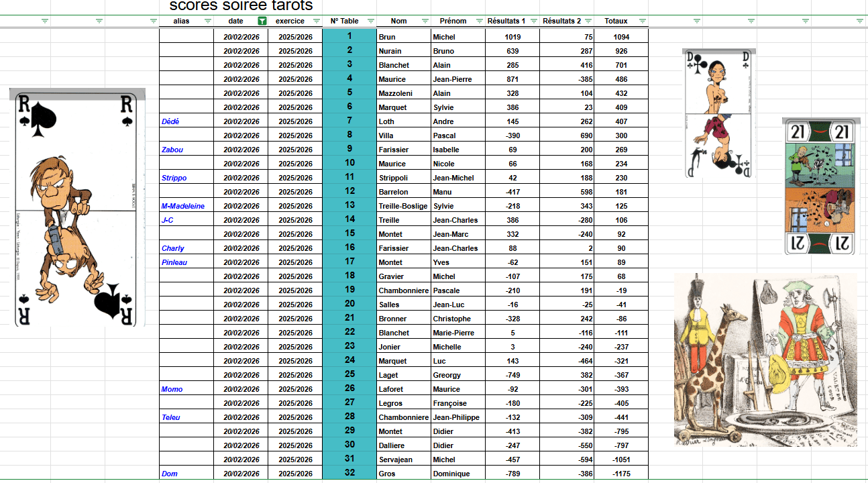Click the filter icon in the N° Table header

click(x=371, y=21)
